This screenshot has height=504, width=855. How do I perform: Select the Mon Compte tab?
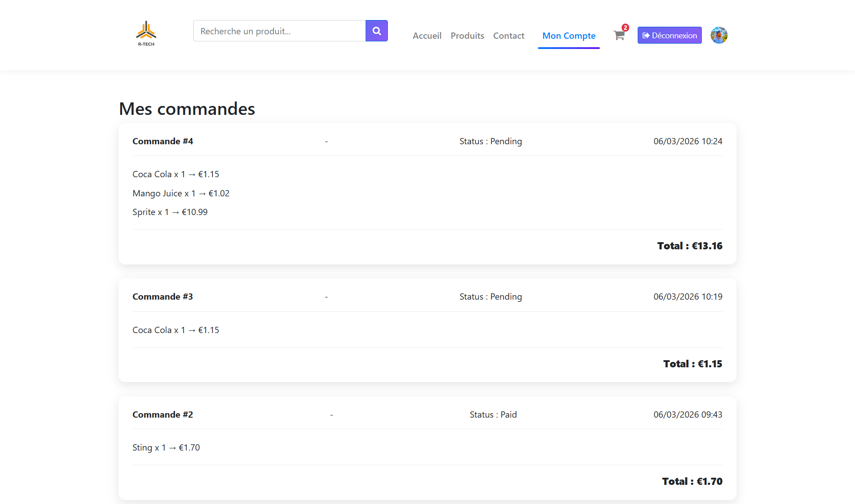569,36
